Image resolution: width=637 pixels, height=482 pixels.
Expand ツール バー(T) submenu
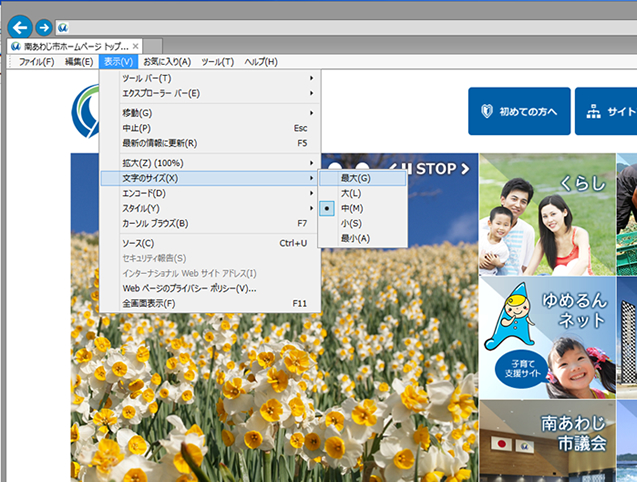pyautogui.click(x=210, y=78)
